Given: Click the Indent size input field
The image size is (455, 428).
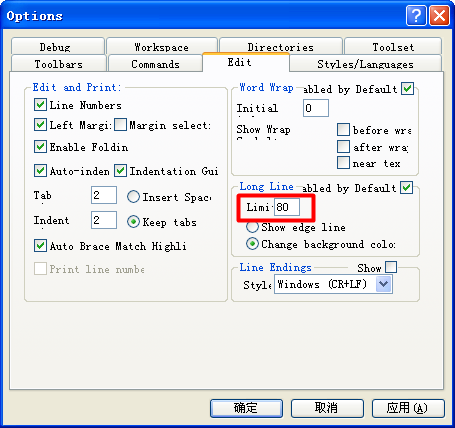Looking at the screenshot, I should pyautogui.click(x=104, y=220).
